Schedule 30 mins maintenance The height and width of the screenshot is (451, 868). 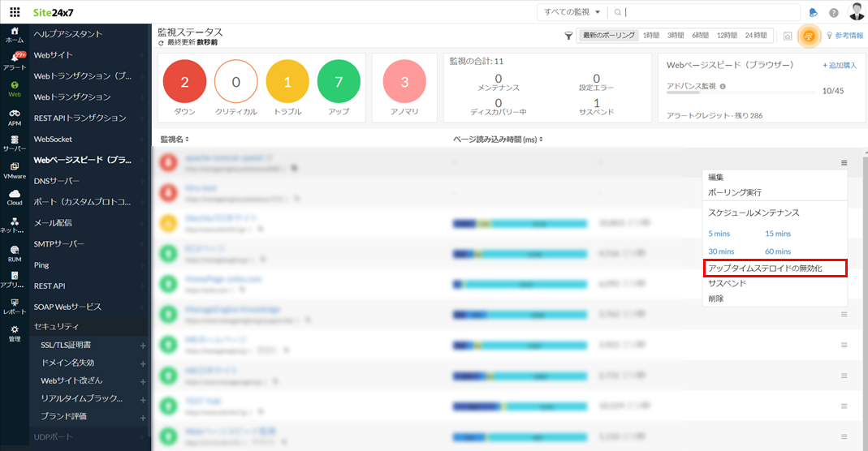tap(721, 251)
